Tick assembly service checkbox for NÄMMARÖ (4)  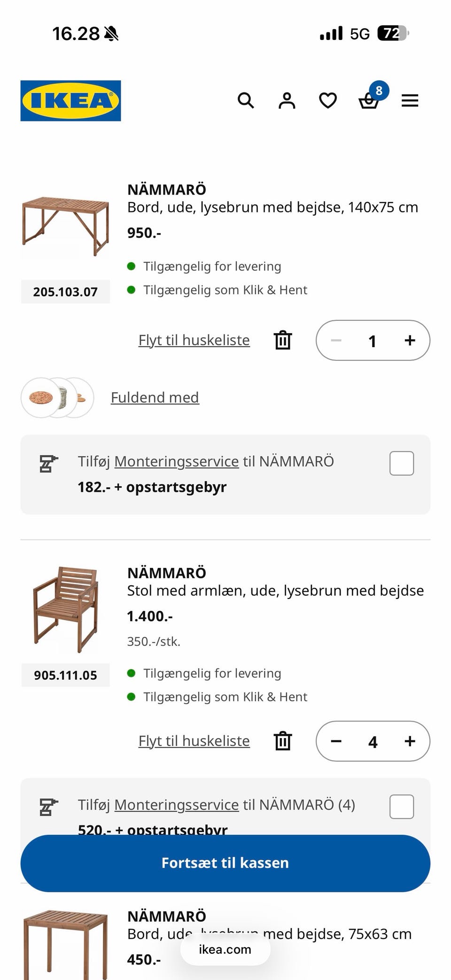[x=402, y=807]
